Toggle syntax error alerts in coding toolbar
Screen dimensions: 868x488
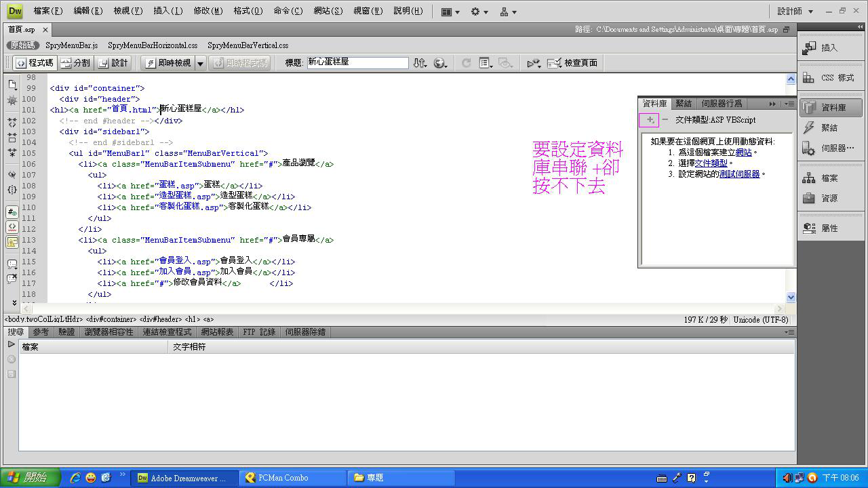(x=12, y=241)
